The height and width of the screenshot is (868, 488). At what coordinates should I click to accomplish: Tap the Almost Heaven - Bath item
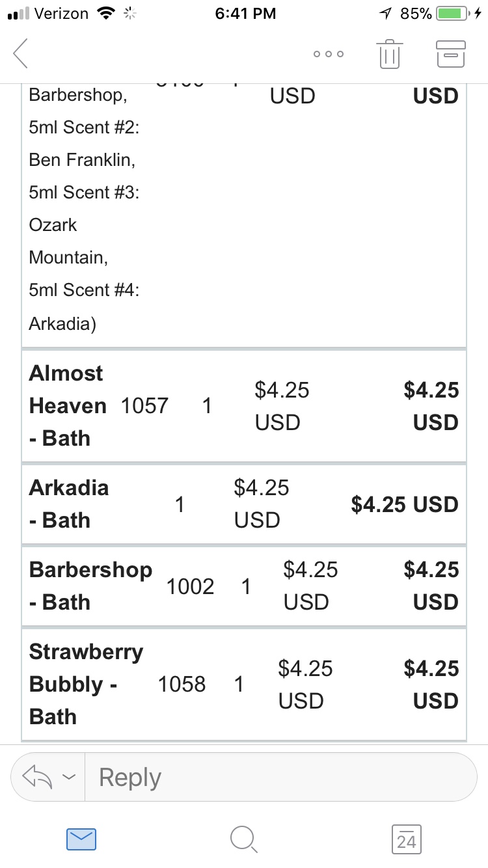click(67, 406)
